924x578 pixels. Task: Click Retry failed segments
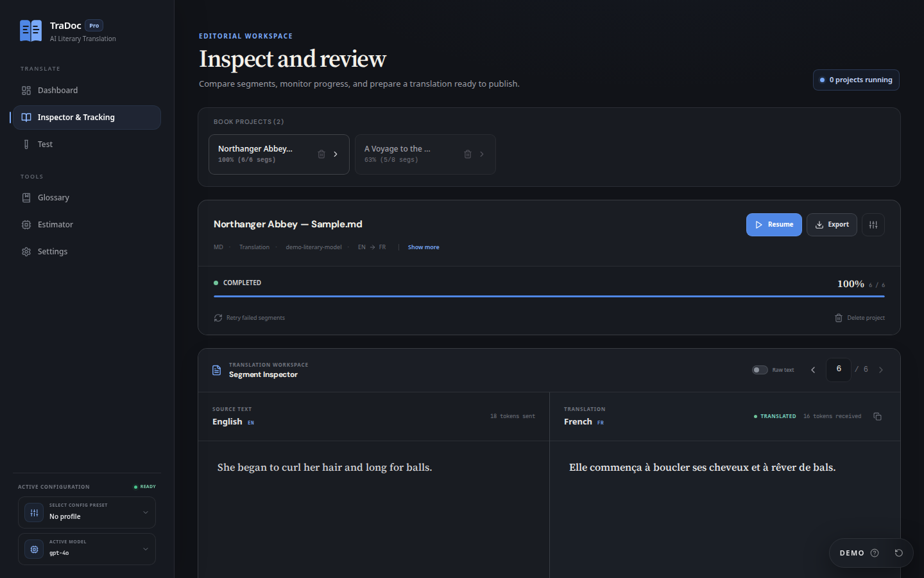coord(250,318)
